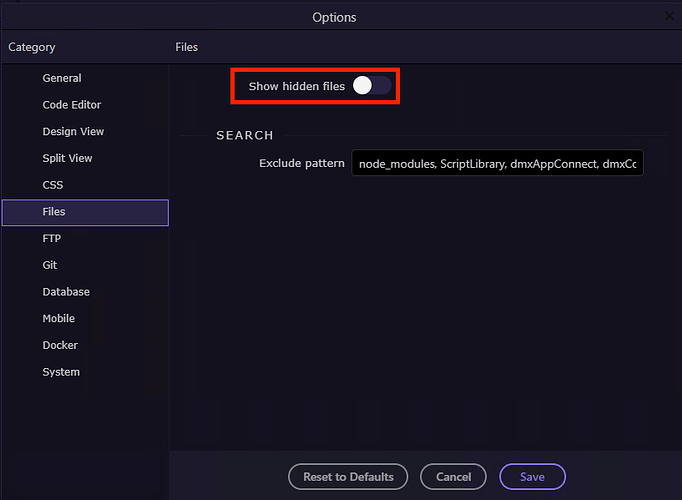
Task: Cancel the Options dialog
Action: (453, 477)
